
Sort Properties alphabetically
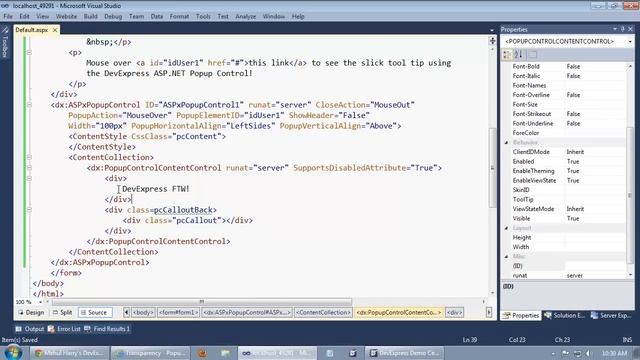point(518,54)
